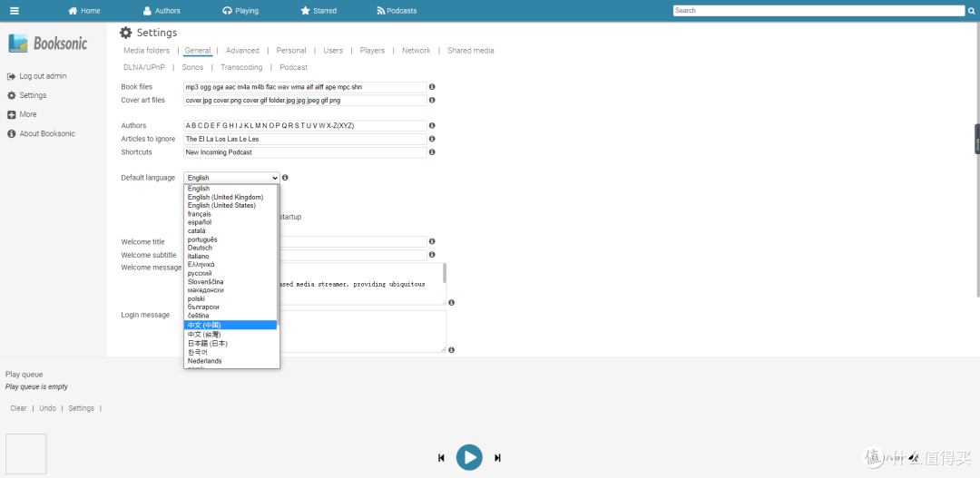
Task: Skip to the next track
Action: click(497, 458)
